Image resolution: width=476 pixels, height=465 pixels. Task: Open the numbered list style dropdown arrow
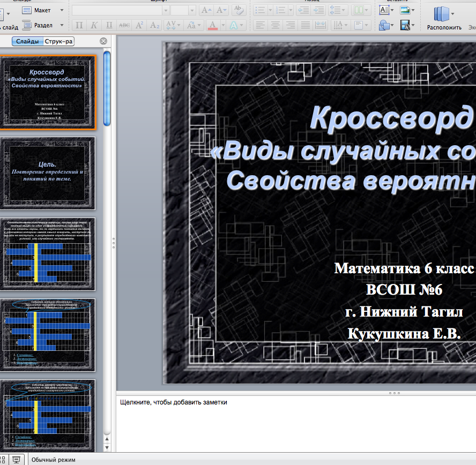[x=291, y=10]
